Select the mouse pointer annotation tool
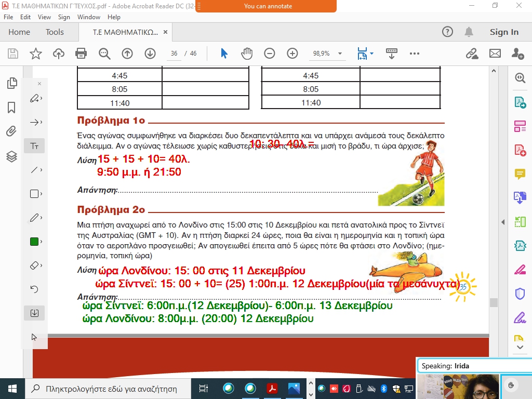Image resolution: width=532 pixels, height=399 pixels. [x=34, y=337]
